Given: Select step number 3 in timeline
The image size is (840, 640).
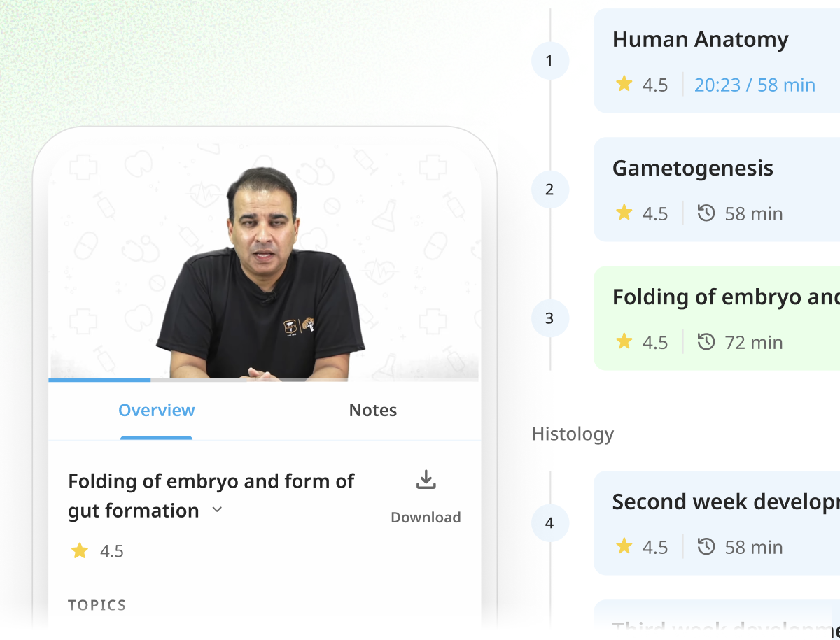Looking at the screenshot, I should (549, 318).
